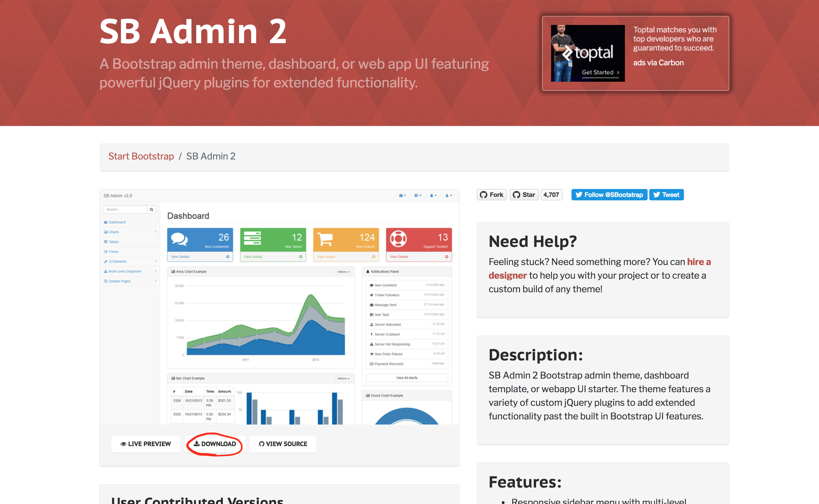Click the life-ring support tickets icon
Screen dimensions: 819x504
[398, 239]
